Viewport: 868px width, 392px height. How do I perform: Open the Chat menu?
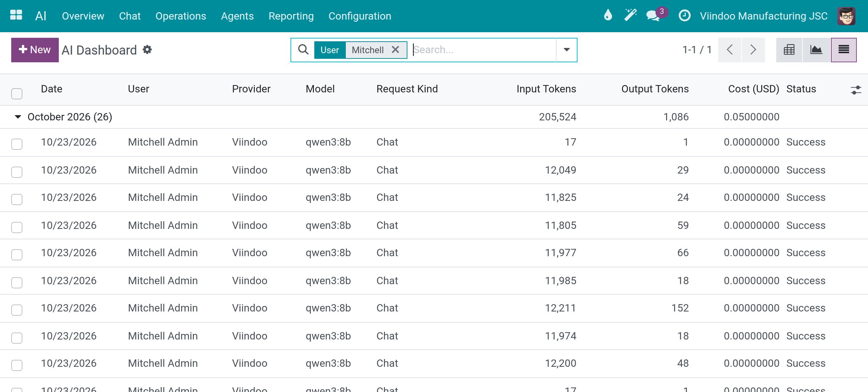click(x=129, y=16)
